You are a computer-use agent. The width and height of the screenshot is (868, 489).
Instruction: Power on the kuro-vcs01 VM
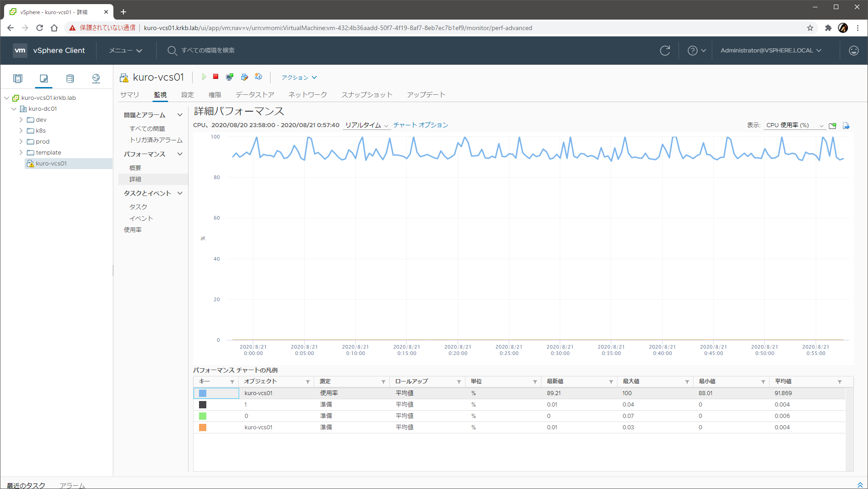(x=204, y=77)
